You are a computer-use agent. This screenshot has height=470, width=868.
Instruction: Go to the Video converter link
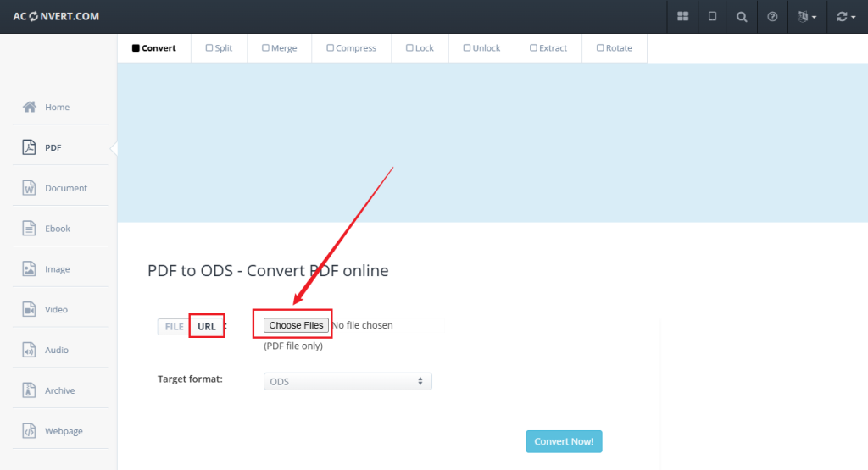56,310
